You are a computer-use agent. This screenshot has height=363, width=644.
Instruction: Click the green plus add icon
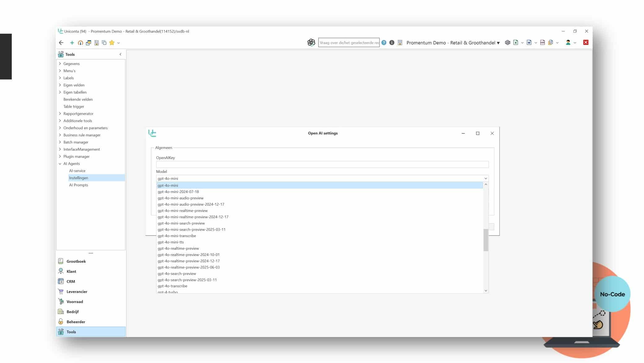pyautogui.click(x=72, y=43)
